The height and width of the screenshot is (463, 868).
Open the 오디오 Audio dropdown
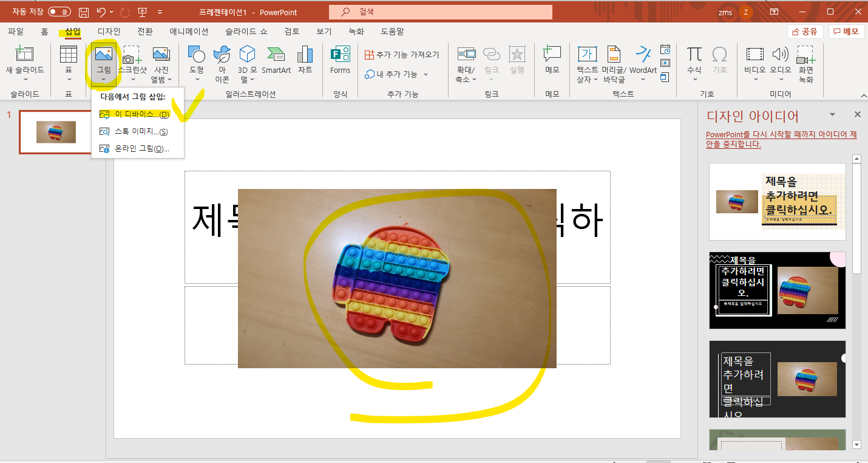(780, 64)
